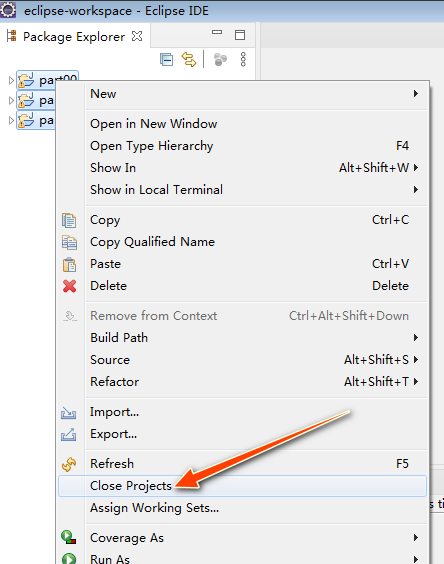
Task: Choose Close Projects
Action: coord(243,486)
